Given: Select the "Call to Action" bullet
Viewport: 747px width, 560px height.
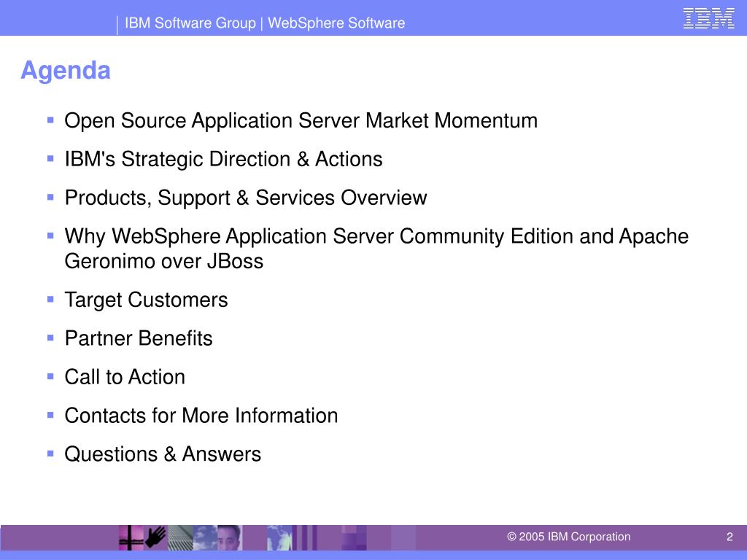Looking at the screenshot, I should [x=125, y=377].
